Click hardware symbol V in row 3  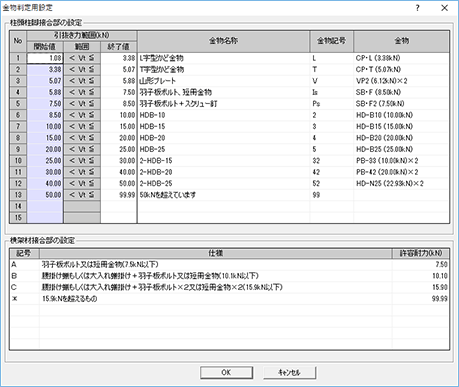(x=332, y=81)
